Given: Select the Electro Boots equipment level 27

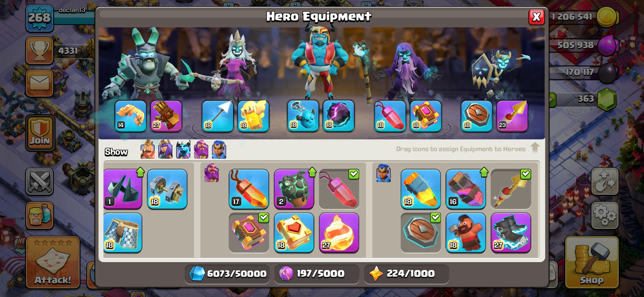Looking at the screenshot, I should 511,233.
